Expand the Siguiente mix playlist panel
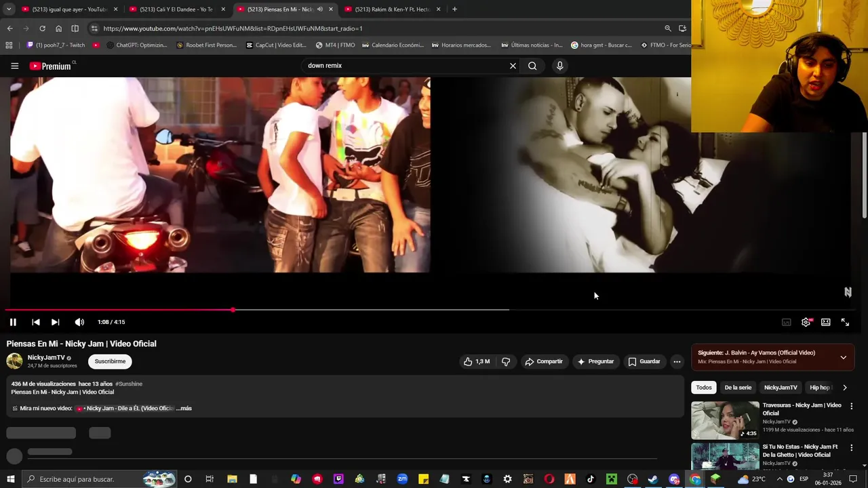This screenshot has height=488, width=868. [x=843, y=357]
